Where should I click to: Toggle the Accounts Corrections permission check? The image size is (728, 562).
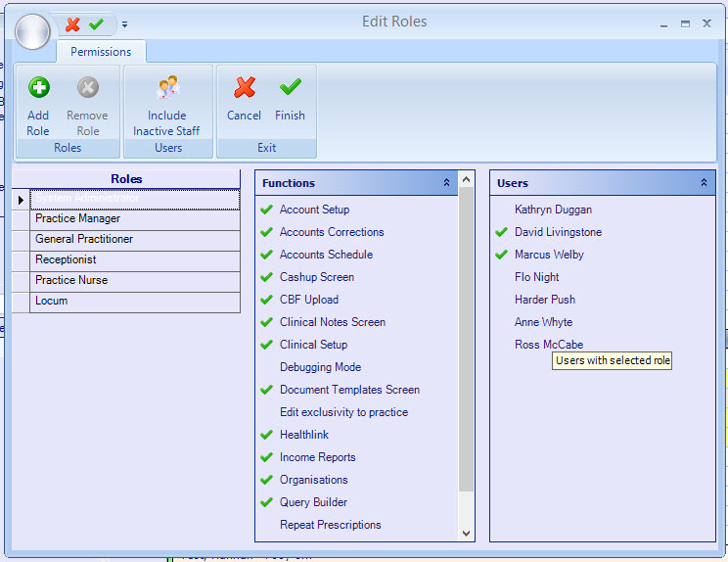(266, 232)
